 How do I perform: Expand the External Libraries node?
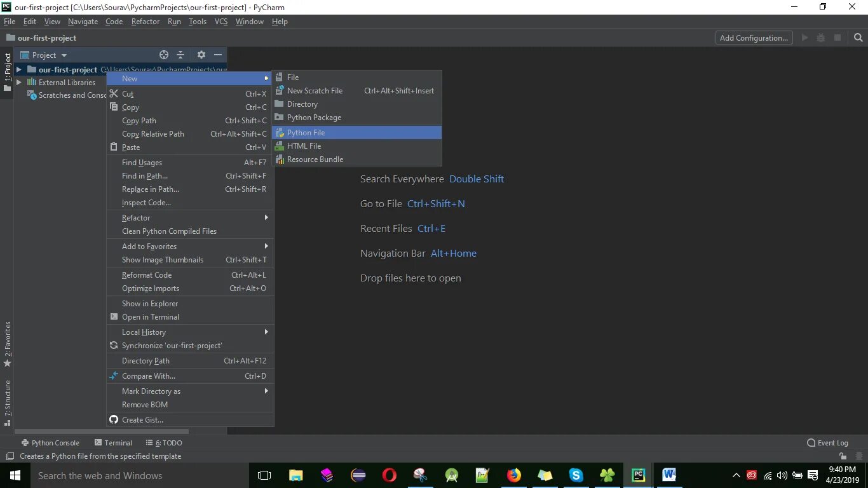point(18,82)
